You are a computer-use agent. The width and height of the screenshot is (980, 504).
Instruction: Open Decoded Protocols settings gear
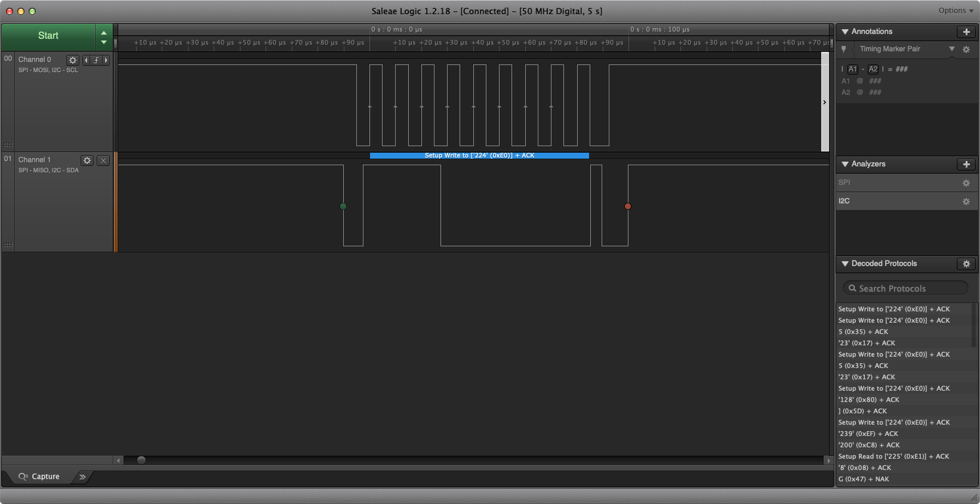[x=966, y=264]
